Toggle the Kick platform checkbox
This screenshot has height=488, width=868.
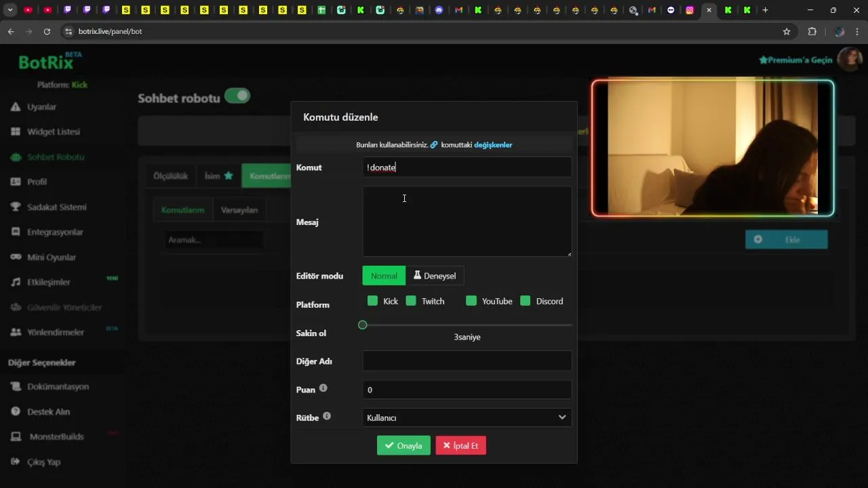[372, 301]
